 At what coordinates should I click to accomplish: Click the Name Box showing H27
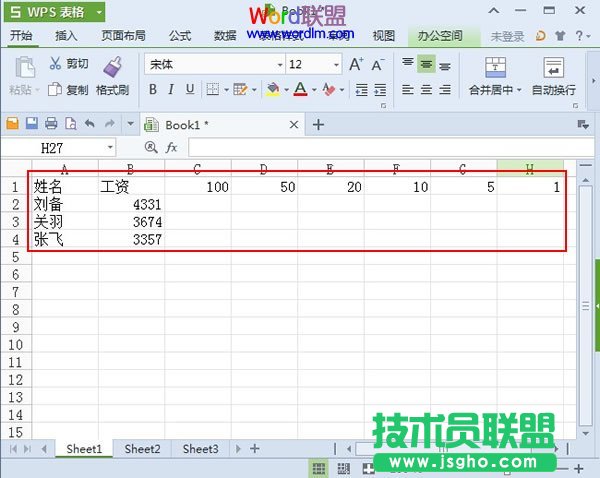click(x=57, y=148)
